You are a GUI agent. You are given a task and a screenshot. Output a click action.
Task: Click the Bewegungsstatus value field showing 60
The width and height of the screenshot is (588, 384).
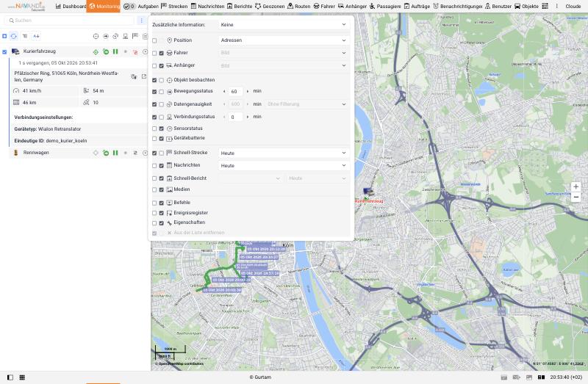pyautogui.click(x=235, y=91)
